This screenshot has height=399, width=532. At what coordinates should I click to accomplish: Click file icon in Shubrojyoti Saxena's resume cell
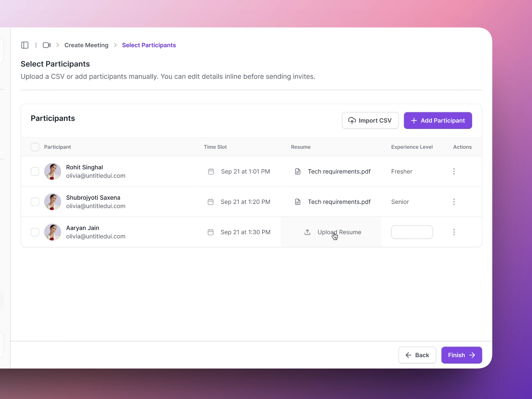(x=298, y=202)
